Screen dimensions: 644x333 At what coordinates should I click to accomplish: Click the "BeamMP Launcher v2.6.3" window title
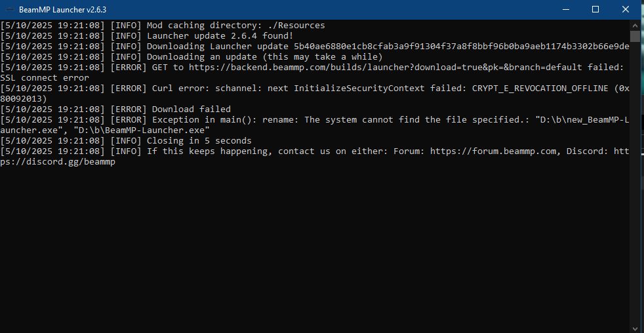[x=62, y=9]
